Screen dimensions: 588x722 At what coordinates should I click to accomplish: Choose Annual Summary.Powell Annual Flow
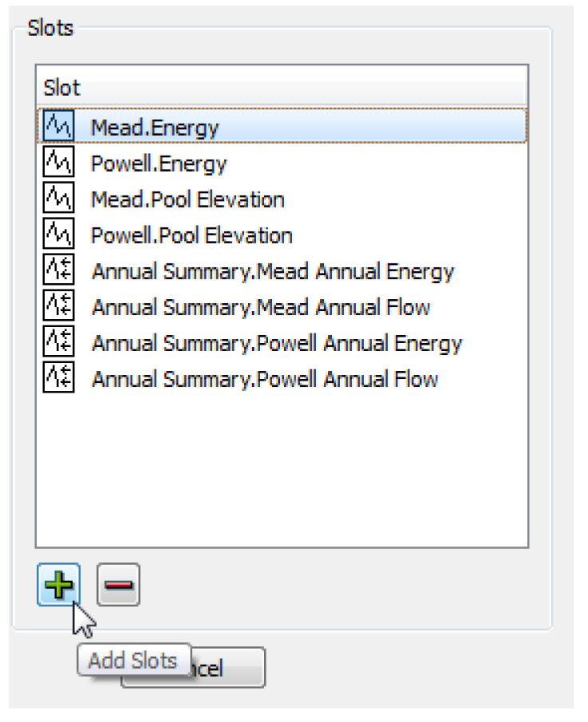265,380
